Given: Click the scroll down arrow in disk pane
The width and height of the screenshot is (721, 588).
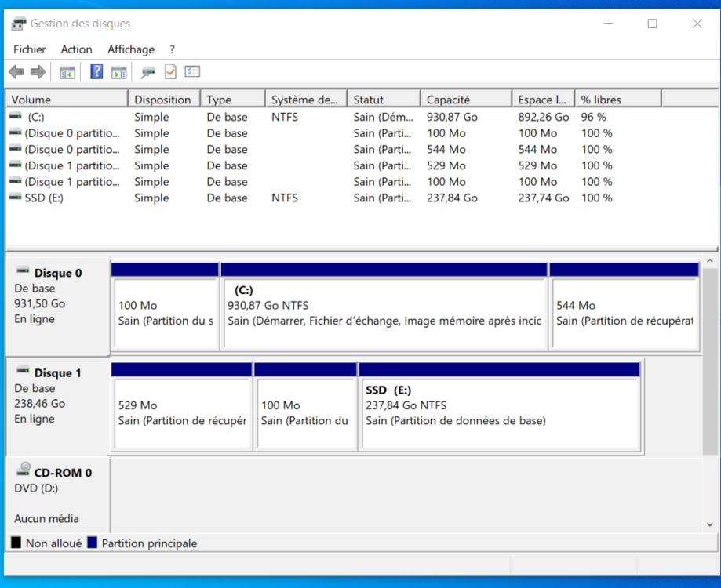Looking at the screenshot, I should click(709, 524).
